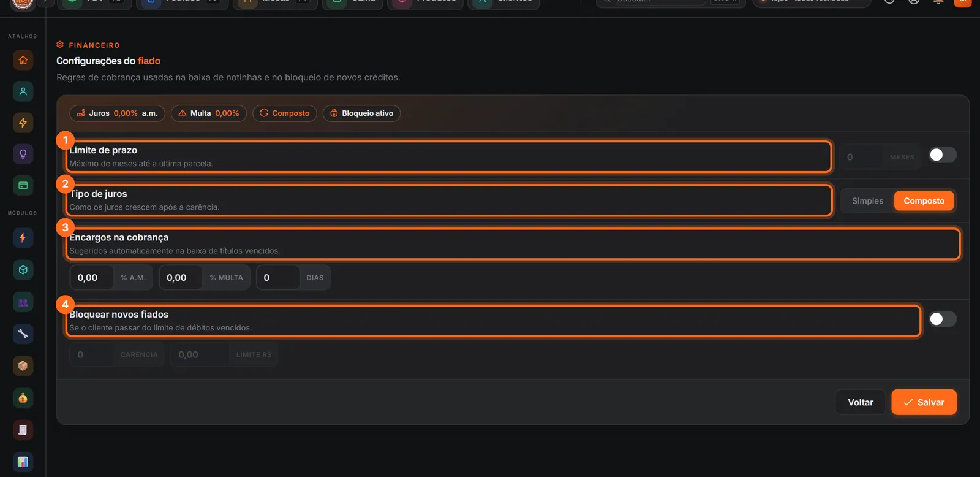Open the teal cube module icon
This screenshot has height=477, width=980.
23,270
